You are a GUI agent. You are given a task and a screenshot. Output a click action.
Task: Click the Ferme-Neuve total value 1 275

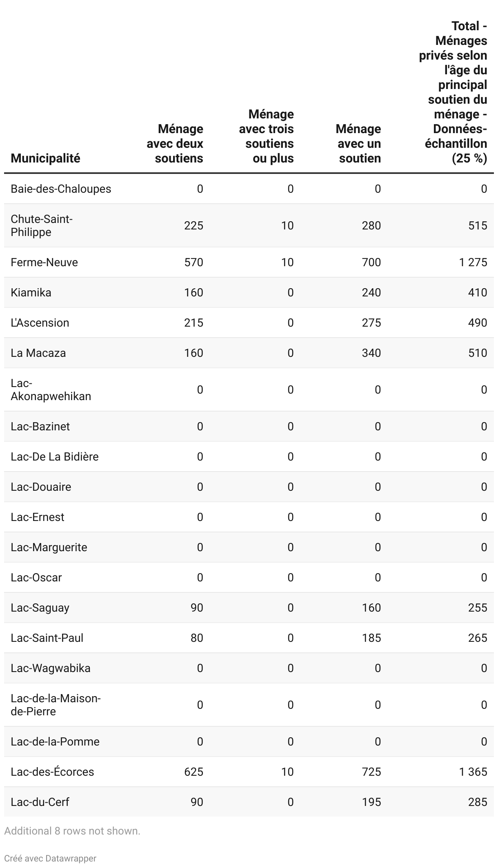pyautogui.click(x=473, y=262)
